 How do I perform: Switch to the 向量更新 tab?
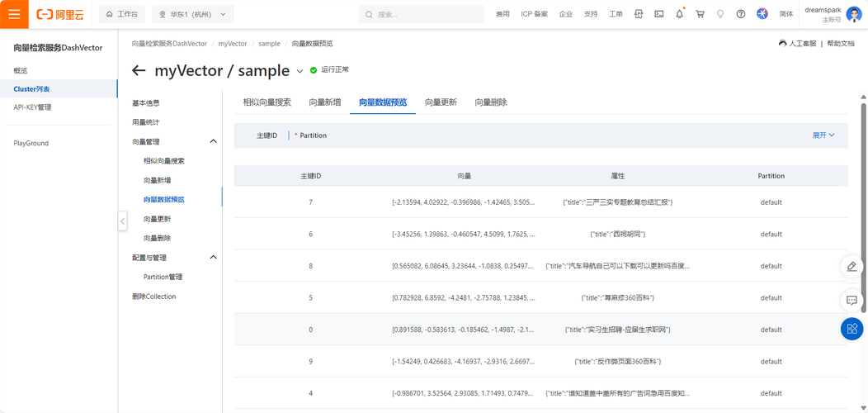(441, 102)
